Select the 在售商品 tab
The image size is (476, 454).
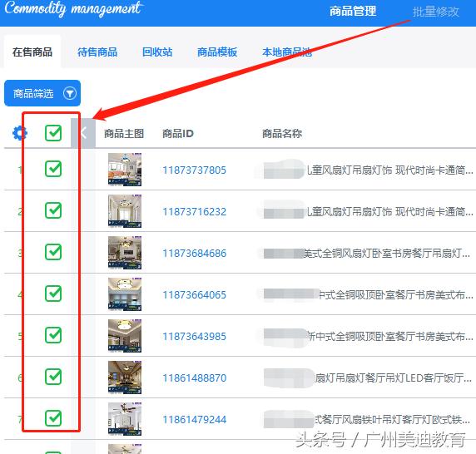pyautogui.click(x=32, y=52)
